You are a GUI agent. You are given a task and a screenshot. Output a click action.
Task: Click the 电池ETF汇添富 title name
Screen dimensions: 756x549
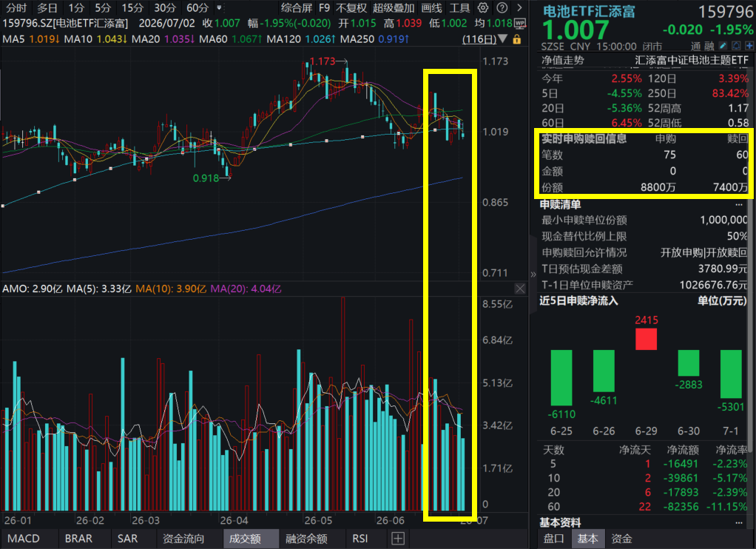(589, 11)
